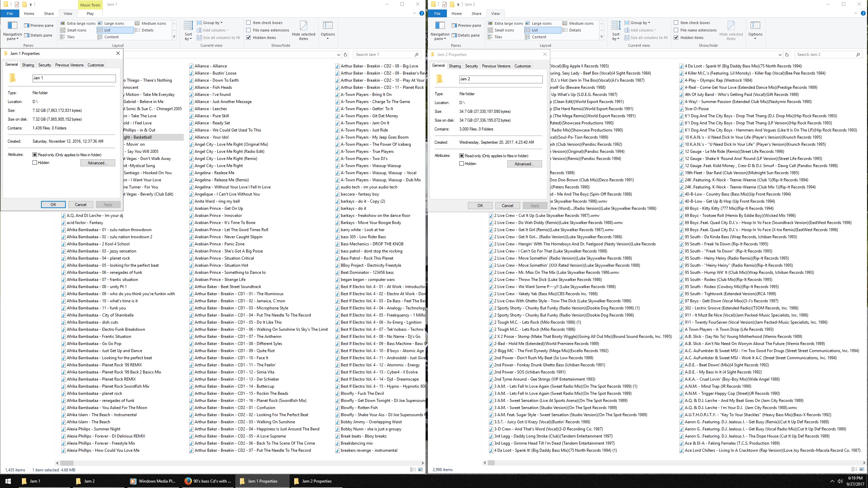Collapse the ribbon in Jam 1 window
Screen dimensions: 868x488
point(414,14)
